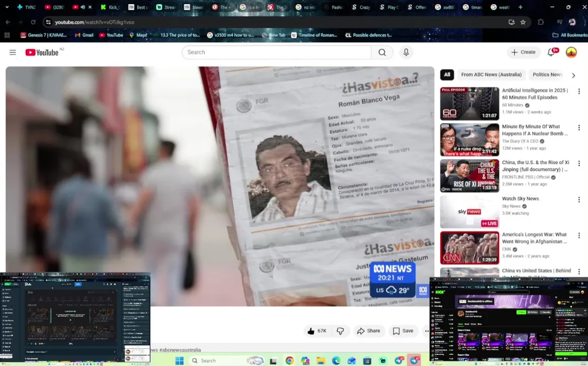Open the All Bookmarks folder
The height and width of the screenshot is (366, 588).
(x=570, y=35)
